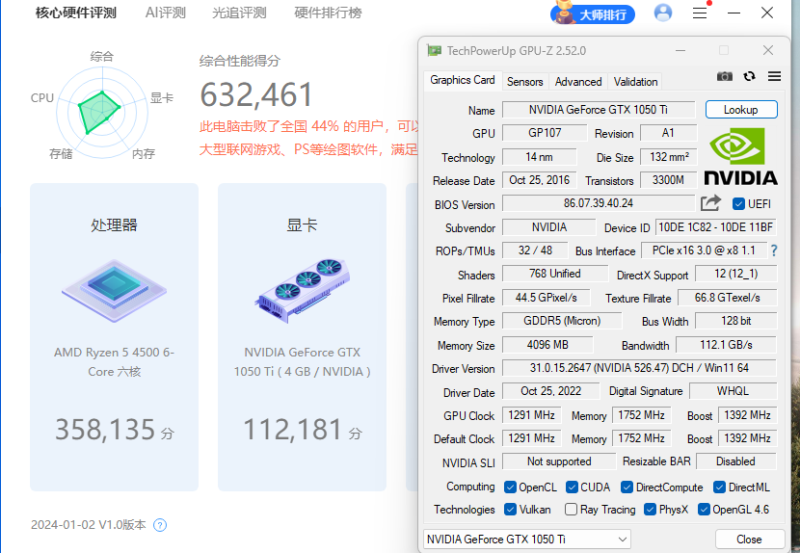Click the Die Size 132 mm² value
The image size is (800, 553).
pos(668,157)
